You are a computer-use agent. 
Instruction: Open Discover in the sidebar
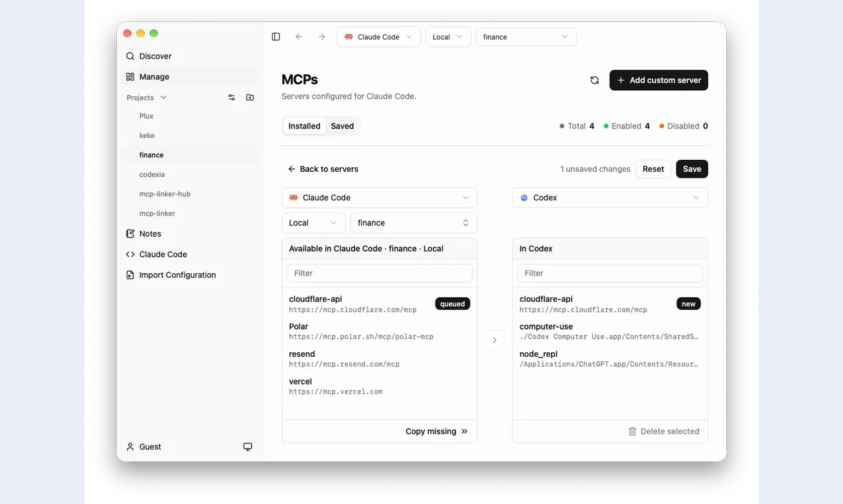pyautogui.click(x=190, y=56)
